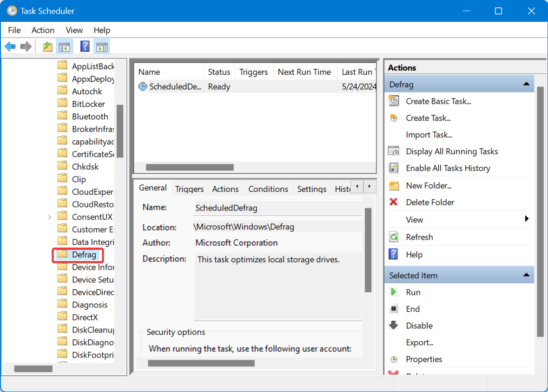Click the green Refresh icon
The image size is (548, 392).
tap(394, 237)
